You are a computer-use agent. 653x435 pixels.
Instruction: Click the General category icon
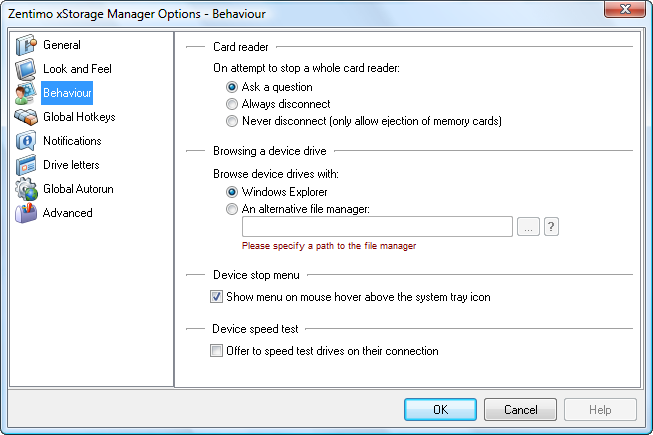tap(26, 45)
